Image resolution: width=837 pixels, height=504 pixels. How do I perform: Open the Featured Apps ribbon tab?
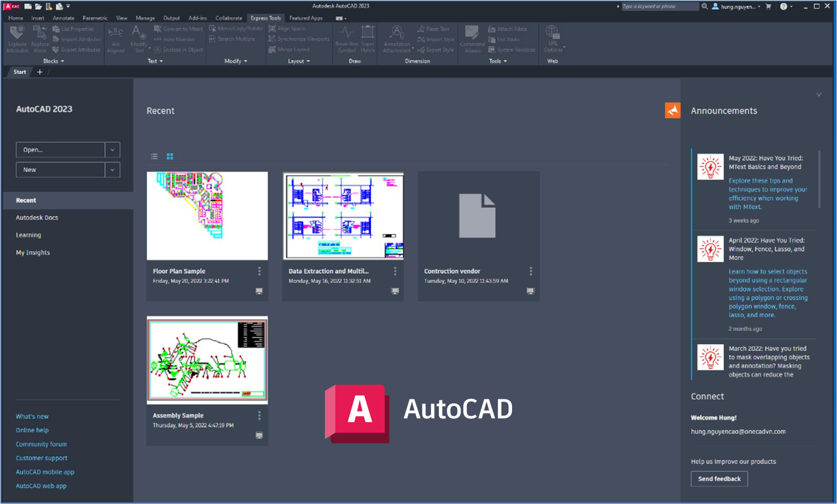pos(306,18)
